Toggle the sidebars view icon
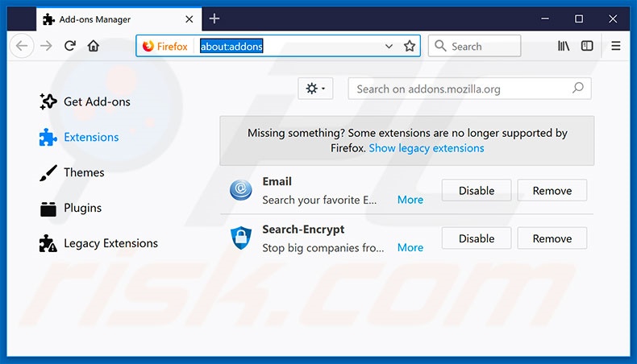 tap(587, 46)
